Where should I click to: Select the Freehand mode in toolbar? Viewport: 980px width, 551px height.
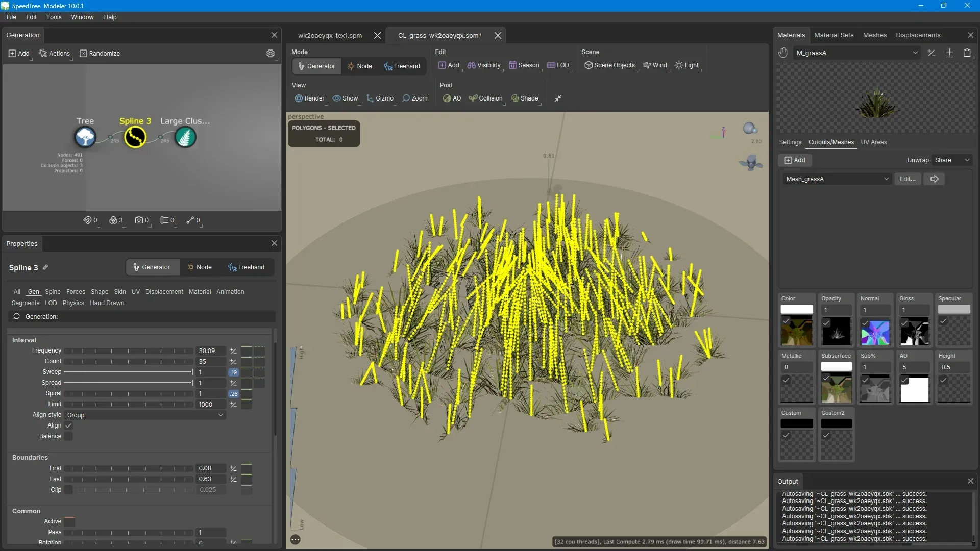[402, 66]
